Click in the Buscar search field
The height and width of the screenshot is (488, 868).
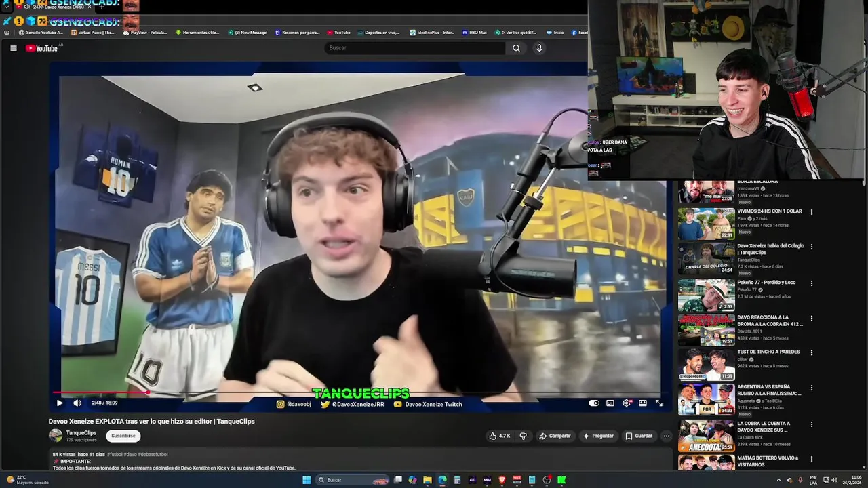click(x=415, y=48)
